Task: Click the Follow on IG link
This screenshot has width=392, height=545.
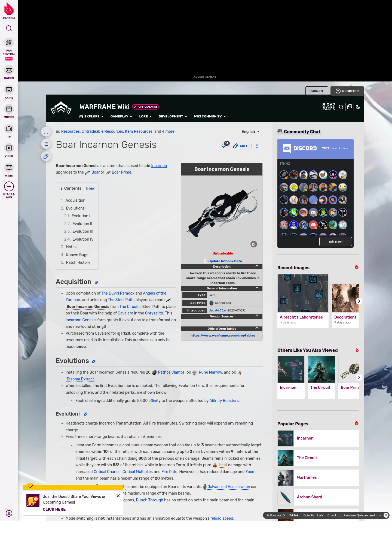Action: [x=275, y=515]
